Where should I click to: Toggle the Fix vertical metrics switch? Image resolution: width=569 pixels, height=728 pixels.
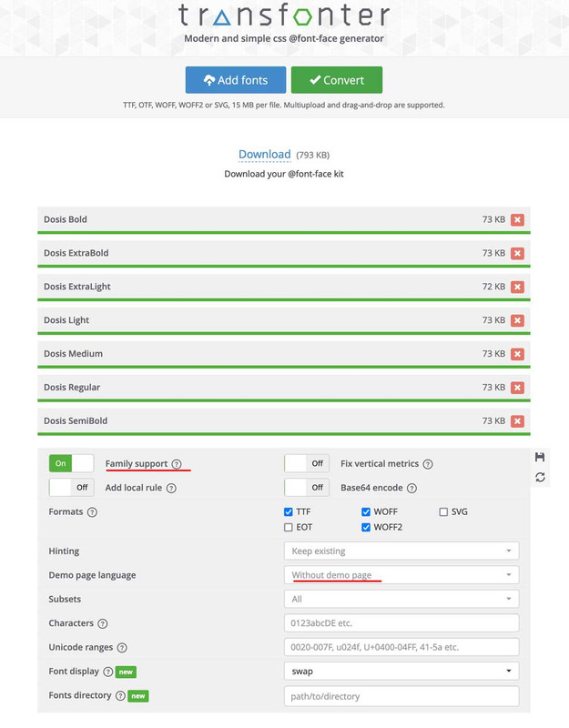tap(307, 463)
